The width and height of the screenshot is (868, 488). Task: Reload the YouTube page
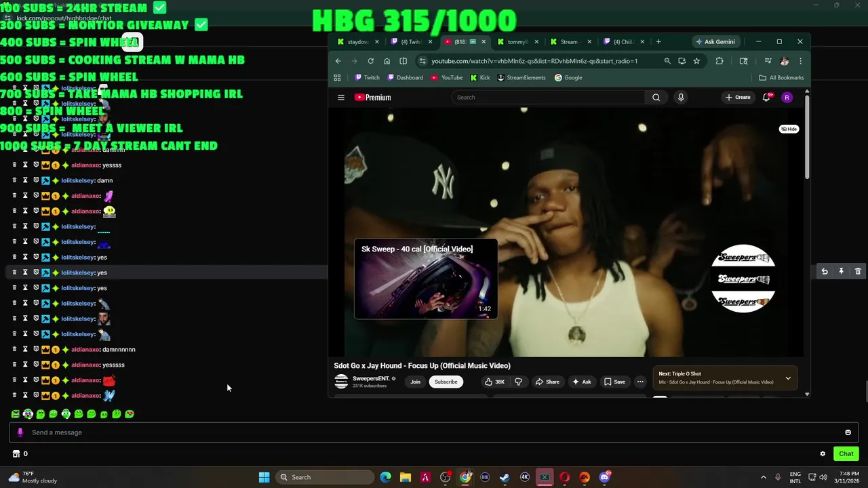[x=370, y=61]
